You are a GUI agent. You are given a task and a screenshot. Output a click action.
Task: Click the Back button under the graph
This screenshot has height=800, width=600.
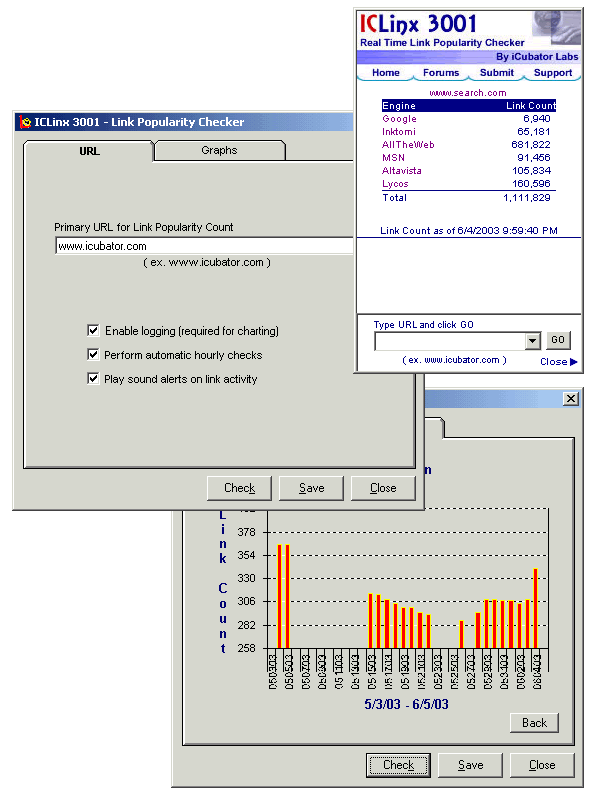point(534,722)
